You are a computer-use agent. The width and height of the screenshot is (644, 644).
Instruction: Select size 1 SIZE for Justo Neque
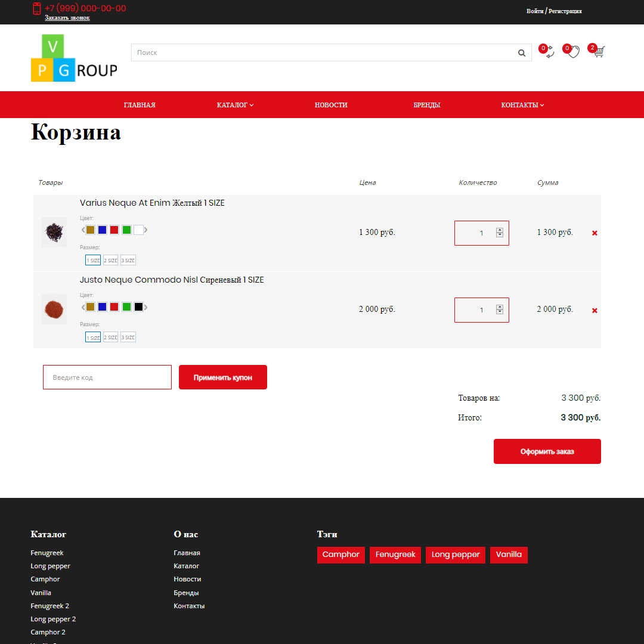tap(92, 337)
